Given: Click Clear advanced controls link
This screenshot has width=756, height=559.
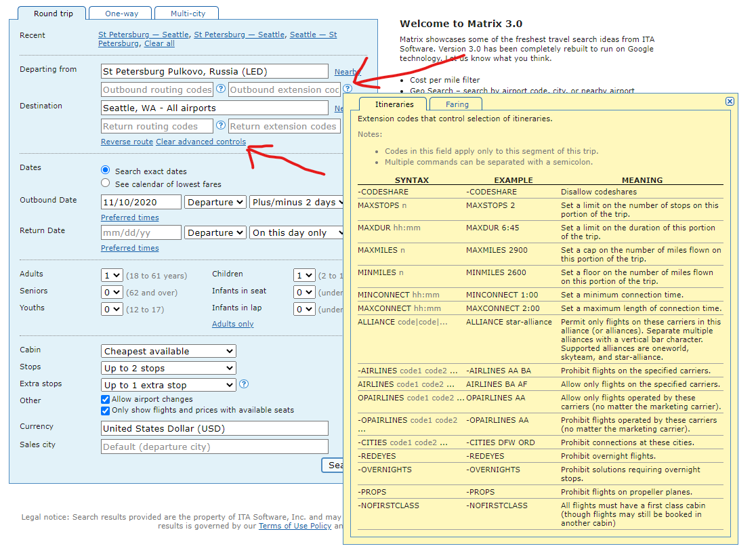Looking at the screenshot, I should (x=201, y=142).
